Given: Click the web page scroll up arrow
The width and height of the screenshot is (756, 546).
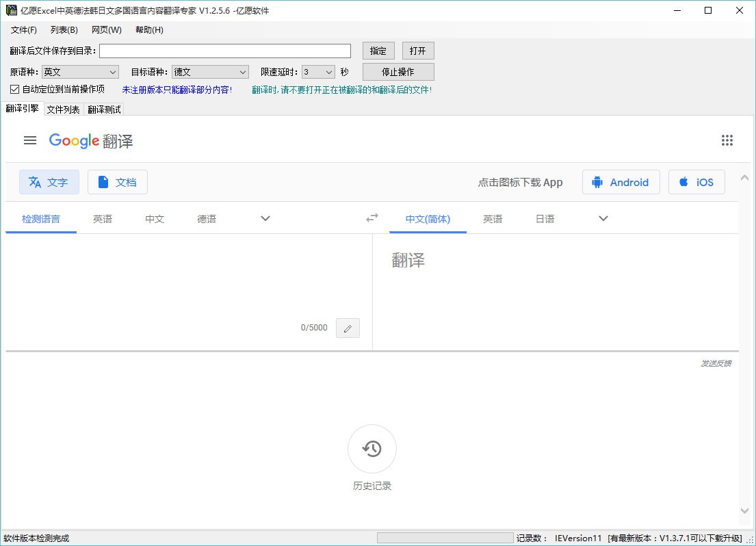Looking at the screenshot, I should (744, 178).
